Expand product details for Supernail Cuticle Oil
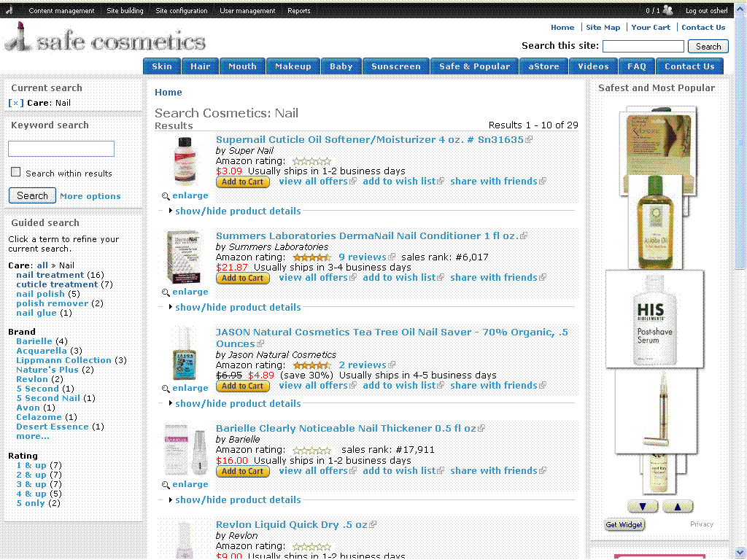747x560 pixels. coord(238,211)
